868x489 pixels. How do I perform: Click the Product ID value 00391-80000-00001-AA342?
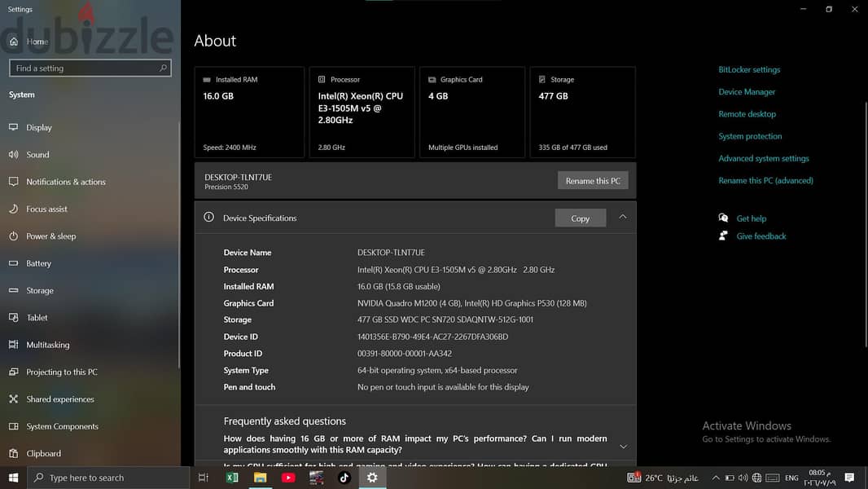404,354
